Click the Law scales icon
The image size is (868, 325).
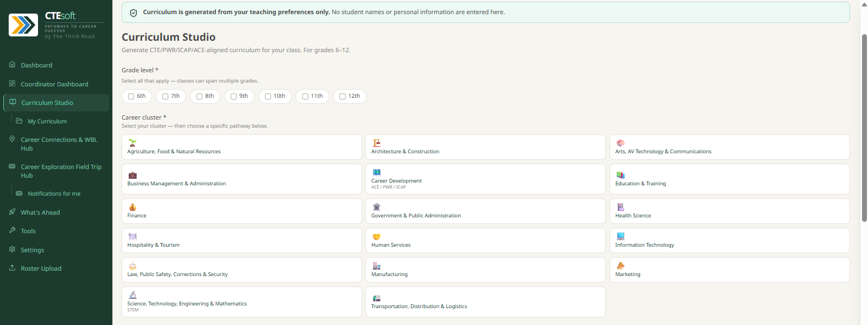[x=132, y=266]
